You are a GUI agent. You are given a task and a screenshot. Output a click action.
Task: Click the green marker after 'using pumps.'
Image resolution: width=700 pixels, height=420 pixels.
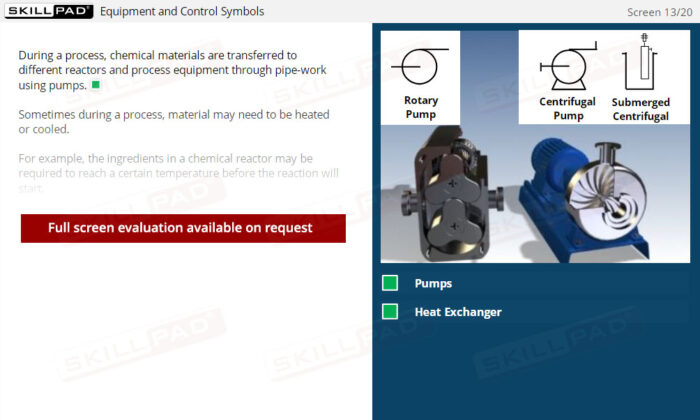96,84
